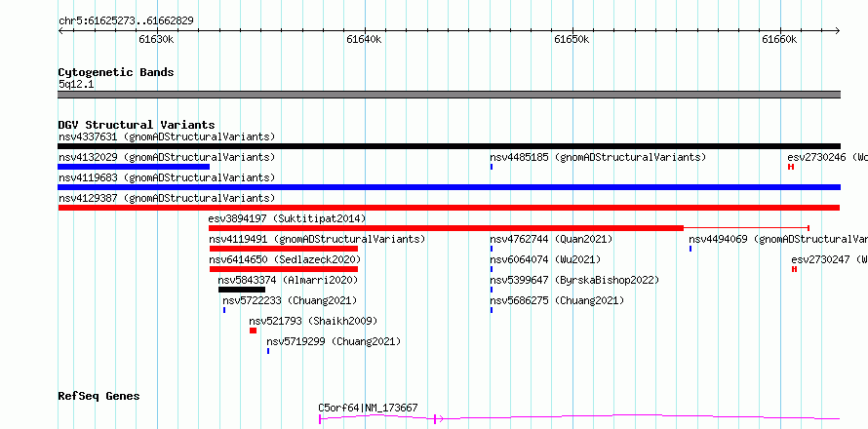This screenshot has width=868, height=429.
Task: Click the blue nsv5686275 Chuang2021 marker
Action: 492,310
